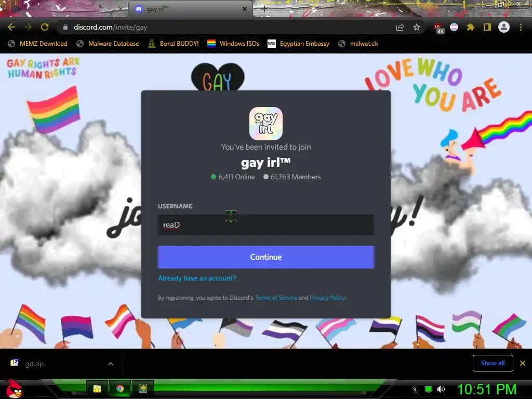
Task: Click the browser forward arrow
Action: coord(28,27)
